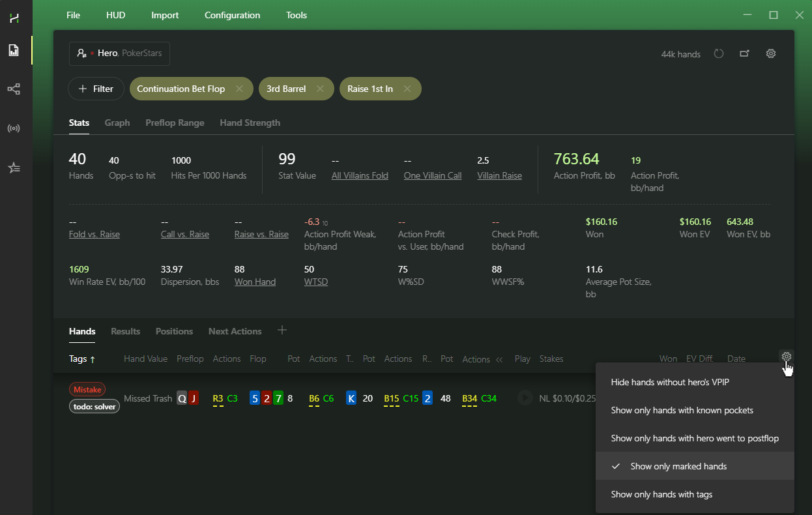Click the add Filter button
The height and width of the screenshot is (515, 812).
pyautogui.click(x=96, y=89)
